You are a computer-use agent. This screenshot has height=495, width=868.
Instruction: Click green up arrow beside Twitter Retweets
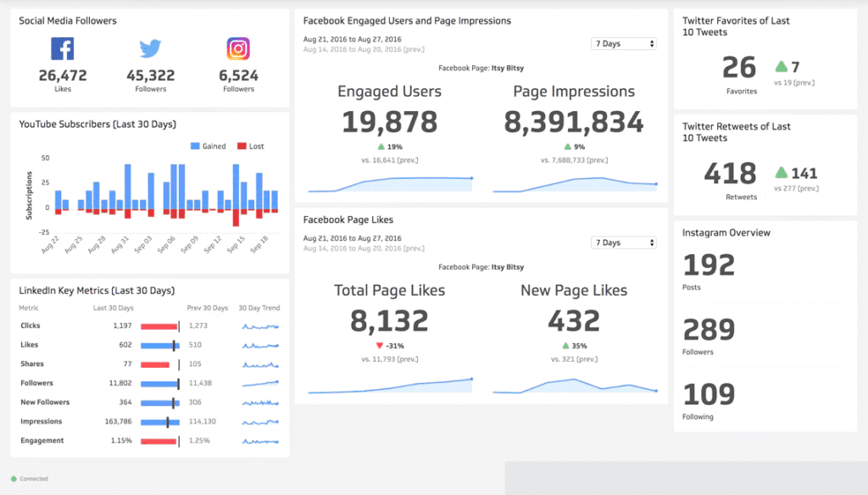click(x=782, y=173)
